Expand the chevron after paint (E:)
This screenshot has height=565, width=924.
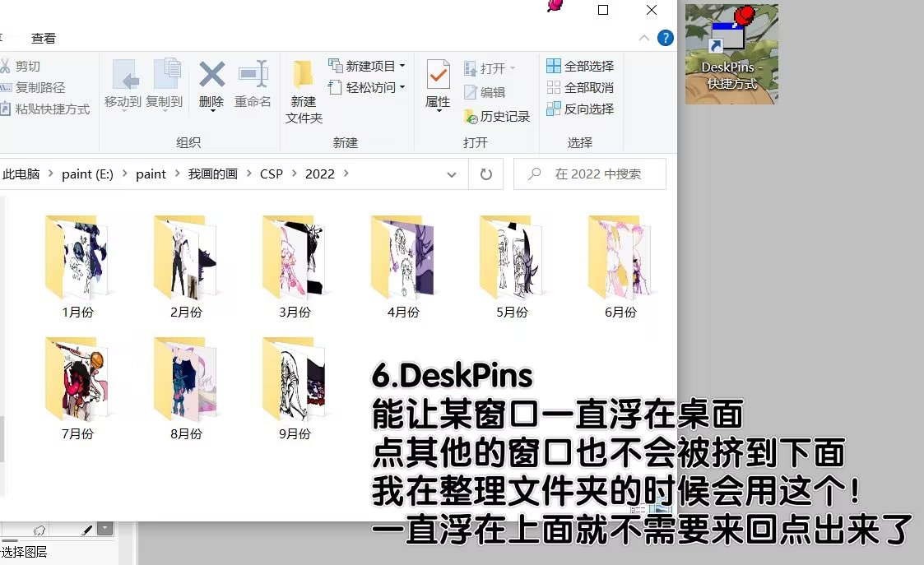pos(124,174)
